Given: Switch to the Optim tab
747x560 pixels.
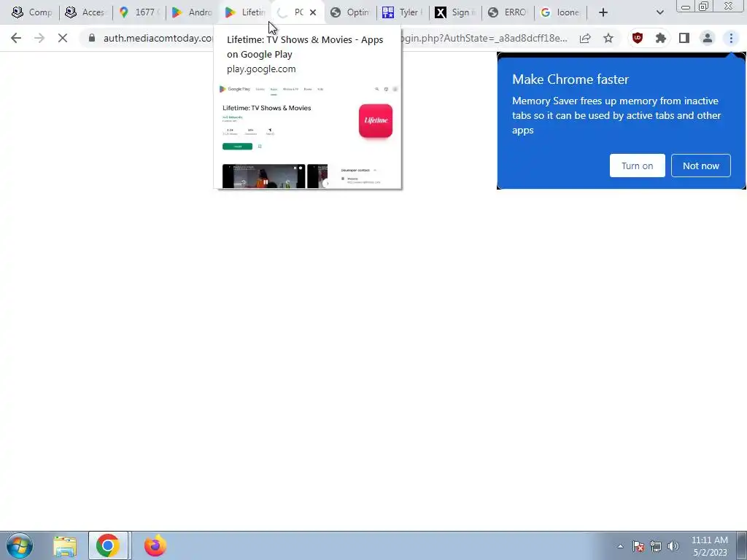Looking at the screenshot, I should pos(351,12).
